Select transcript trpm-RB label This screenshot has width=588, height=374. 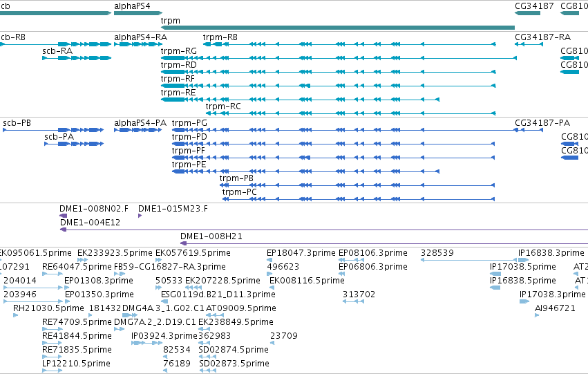220,37
